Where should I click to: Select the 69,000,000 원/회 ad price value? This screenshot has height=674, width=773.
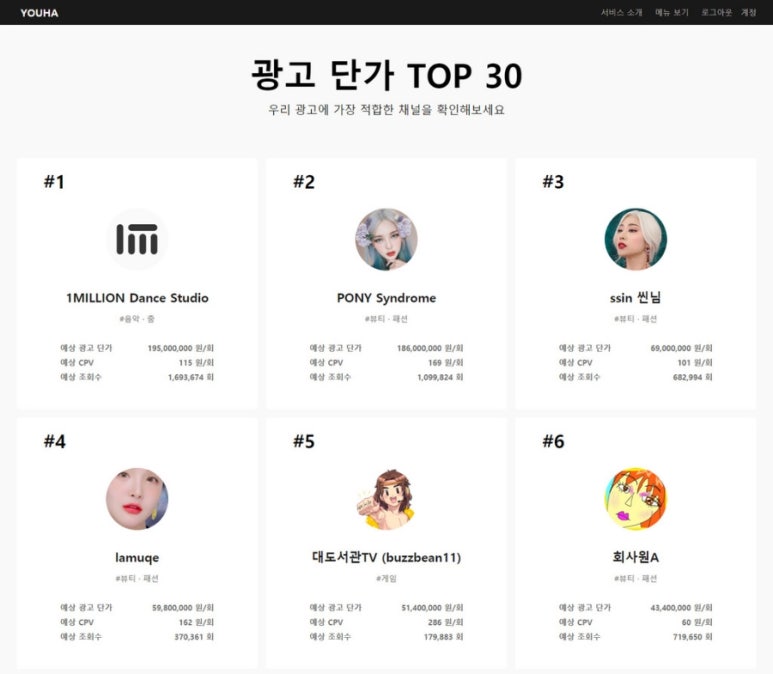coord(682,348)
